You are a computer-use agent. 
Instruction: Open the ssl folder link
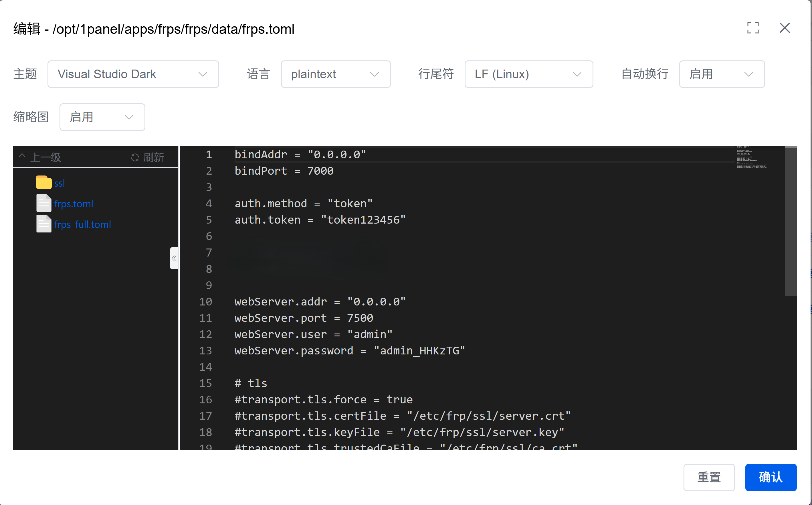click(x=60, y=183)
